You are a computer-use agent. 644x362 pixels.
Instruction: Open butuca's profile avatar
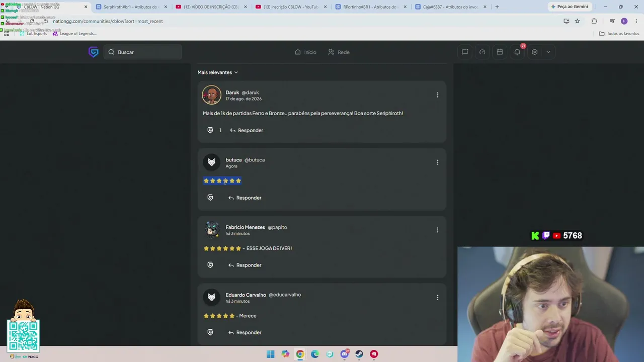[211, 162]
